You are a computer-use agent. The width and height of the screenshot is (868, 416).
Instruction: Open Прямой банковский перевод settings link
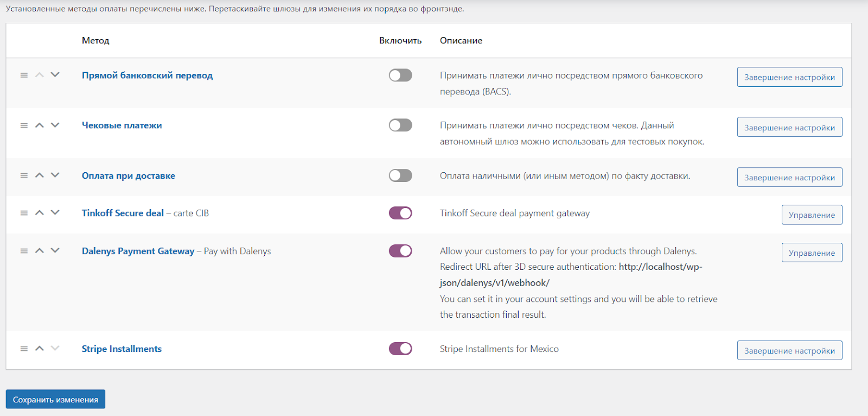(147, 75)
